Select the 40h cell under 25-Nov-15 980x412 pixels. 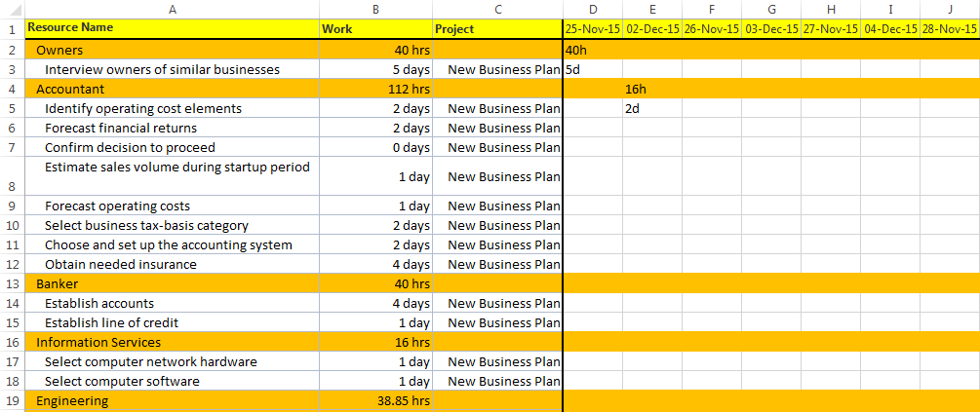(x=593, y=50)
